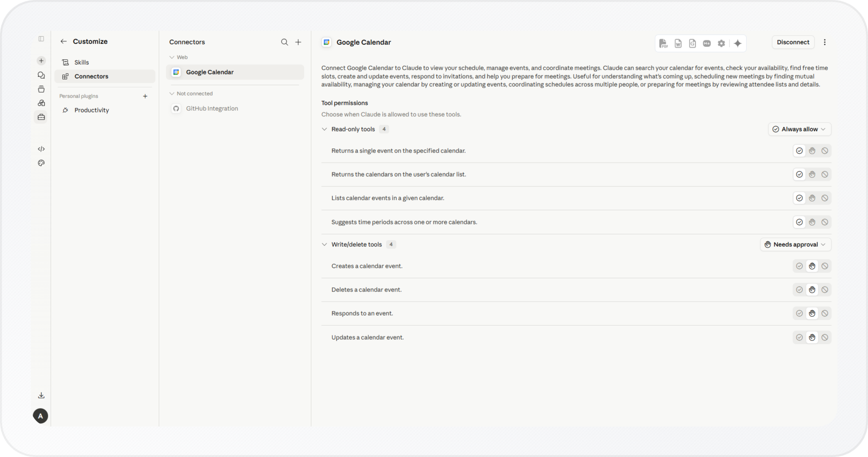Block the 'Lists calendar events' tool
The height and width of the screenshot is (457, 868).
tap(824, 198)
